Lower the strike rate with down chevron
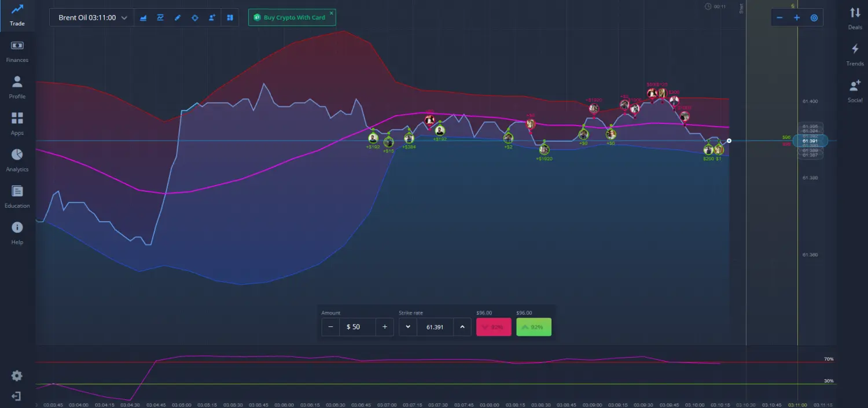 click(x=408, y=327)
